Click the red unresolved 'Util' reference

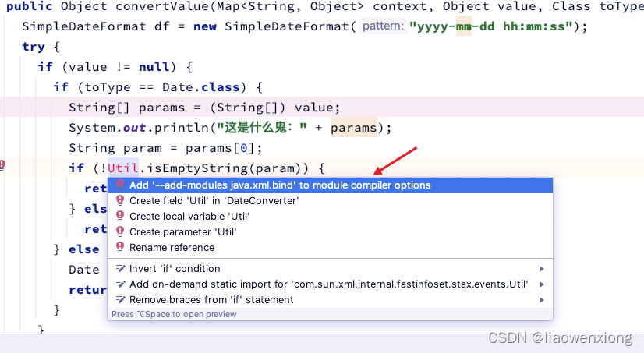(123, 168)
